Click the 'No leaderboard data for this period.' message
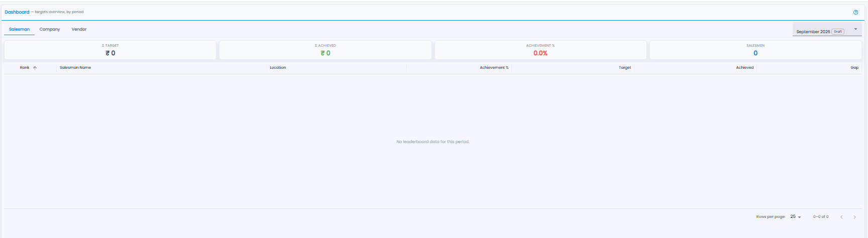The height and width of the screenshot is (238, 868). [x=433, y=142]
